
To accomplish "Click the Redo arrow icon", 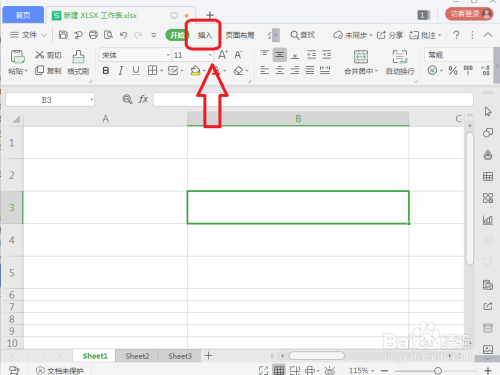I will (138, 35).
